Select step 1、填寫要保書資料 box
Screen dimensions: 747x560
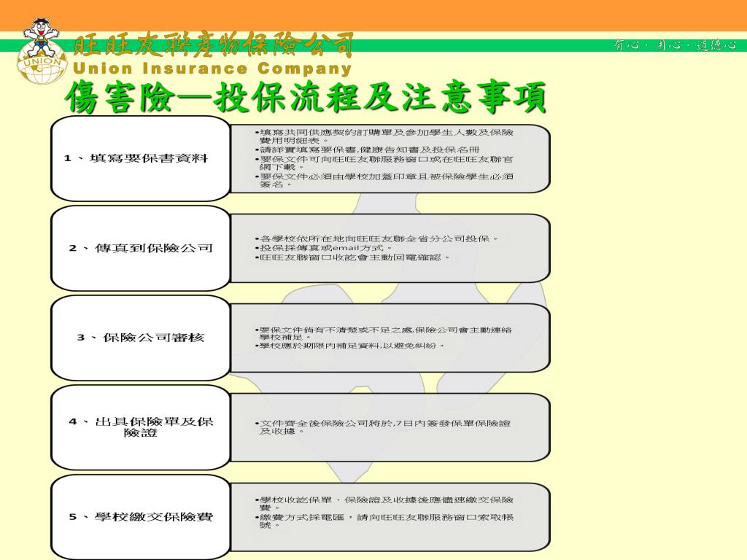point(141,158)
